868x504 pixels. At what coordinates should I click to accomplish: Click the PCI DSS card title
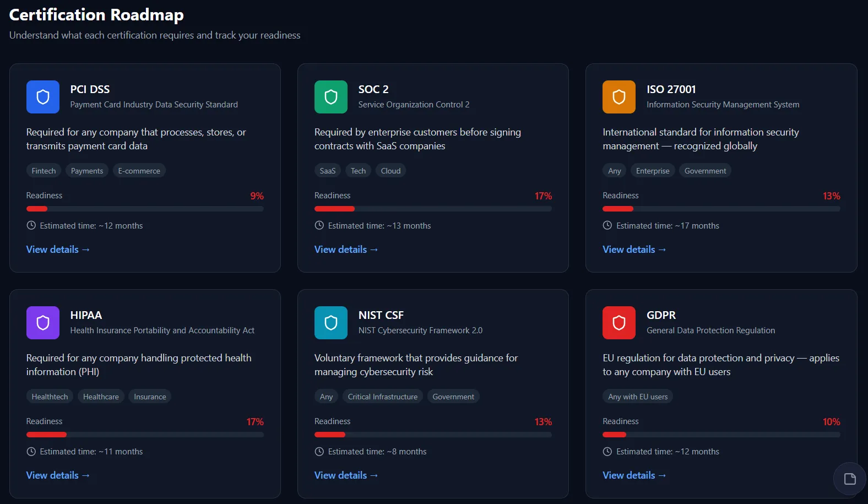(x=90, y=89)
